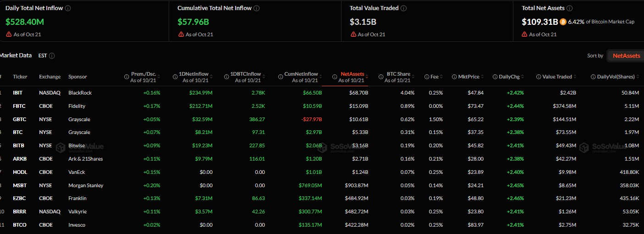
Task: Click warning triangle under $3.15B
Action: 353,34
